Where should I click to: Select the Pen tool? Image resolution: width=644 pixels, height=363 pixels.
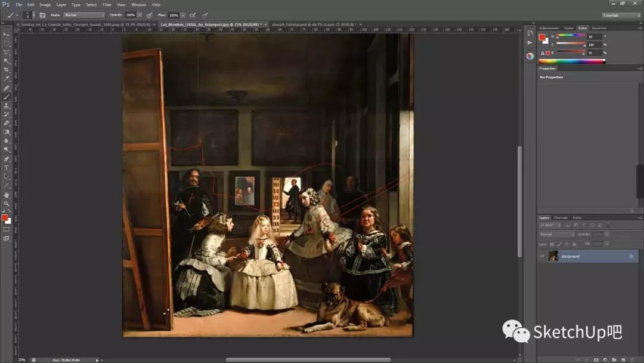tap(6, 159)
